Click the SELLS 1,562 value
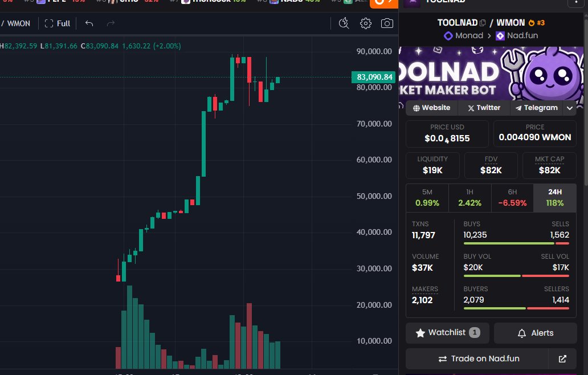 point(560,235)
